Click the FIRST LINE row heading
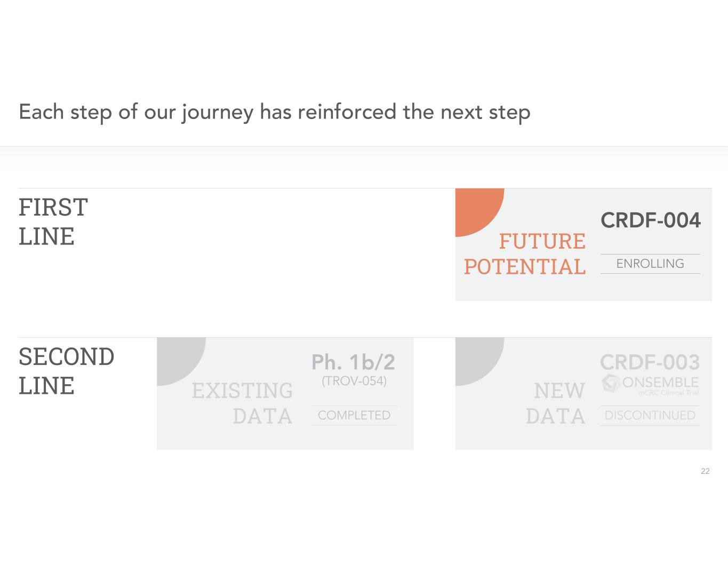Image resolution: width=728 pixels, height=563 pixels. (x=53, y=221)
